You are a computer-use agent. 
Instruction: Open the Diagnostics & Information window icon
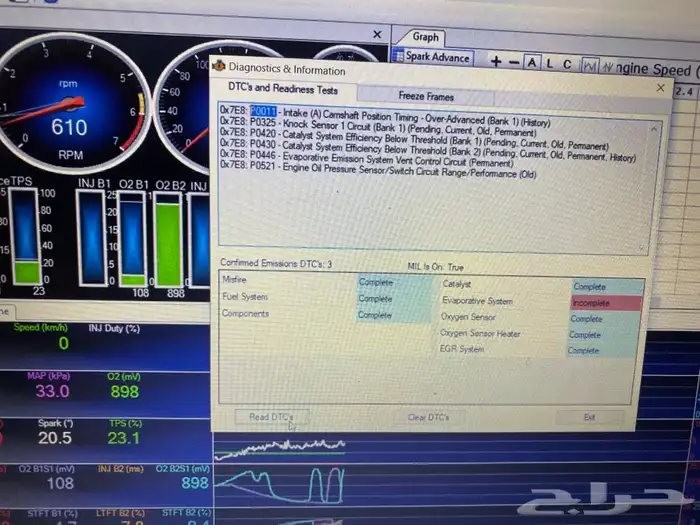click(219, 68)
